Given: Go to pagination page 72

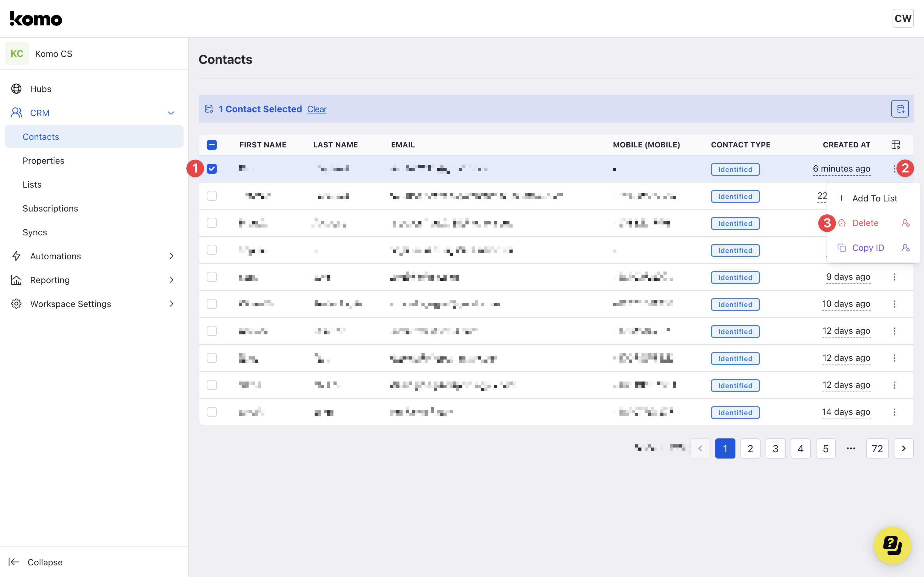Looking at the screenshot, I should coord(877,448).
